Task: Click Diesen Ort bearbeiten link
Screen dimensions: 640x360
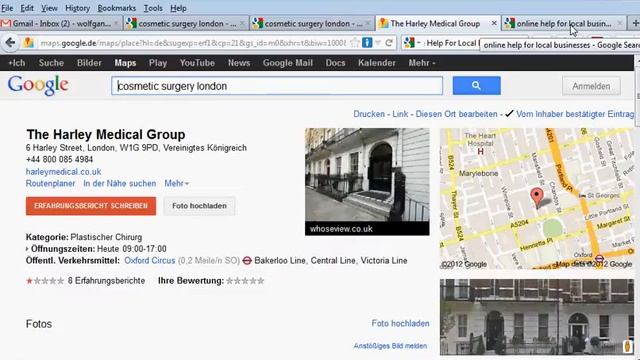Action: pyautogui.click(x=456, y=114)
